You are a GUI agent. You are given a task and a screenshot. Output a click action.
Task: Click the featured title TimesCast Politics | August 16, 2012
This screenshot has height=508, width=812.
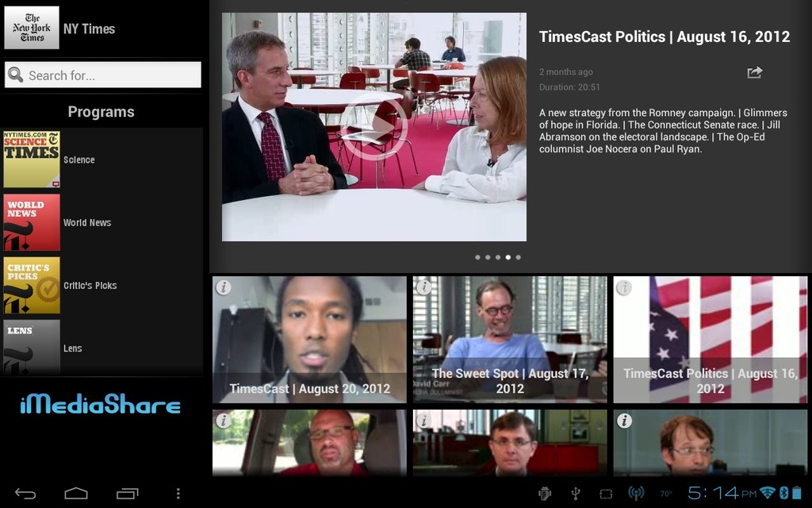(665, 37)
